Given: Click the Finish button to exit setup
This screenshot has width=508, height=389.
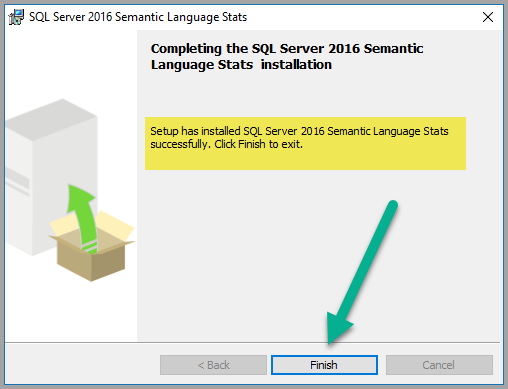Looking at the screenshot, I should (324, 365).
